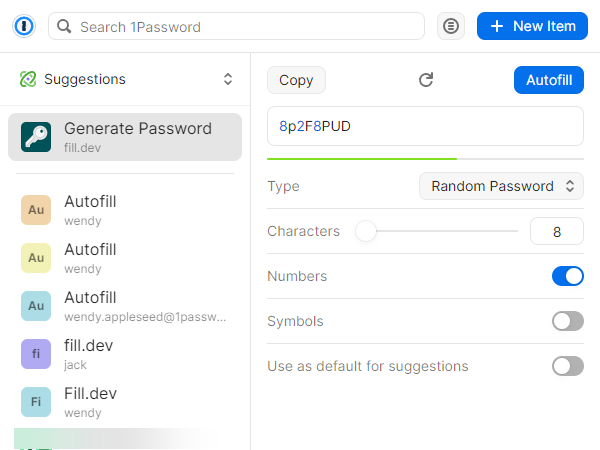Click the Search 1Password field
This screenshot has height=450, width=600.
(x=240, y=26)
